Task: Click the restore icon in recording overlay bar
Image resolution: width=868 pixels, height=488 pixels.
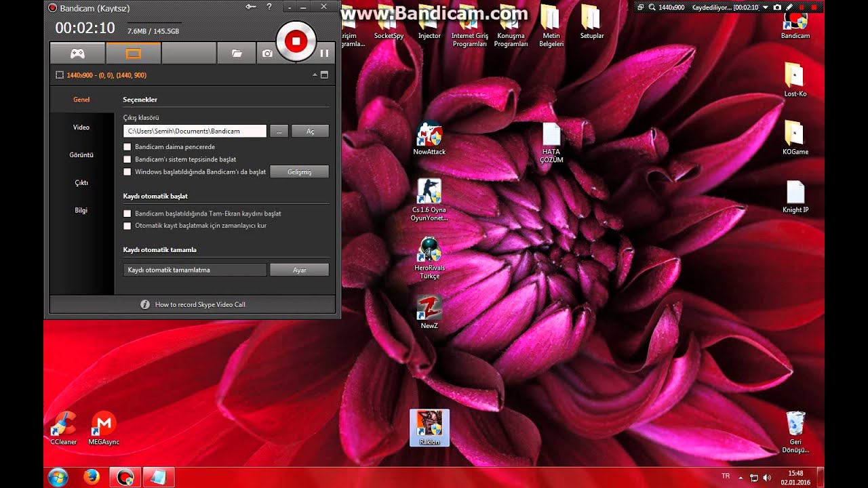Action: click(640, 7)
